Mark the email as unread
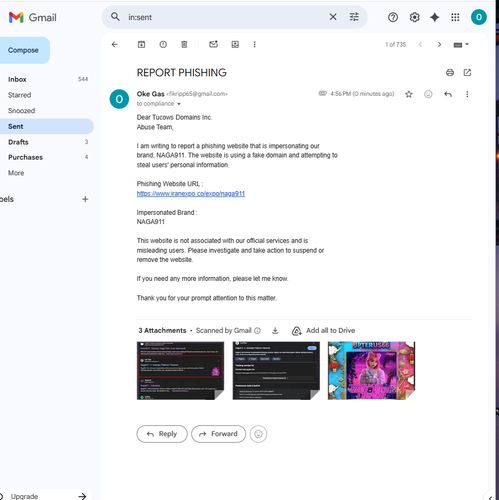The height and width of the screenshot is (500, 499). click(x=213, y=44)
